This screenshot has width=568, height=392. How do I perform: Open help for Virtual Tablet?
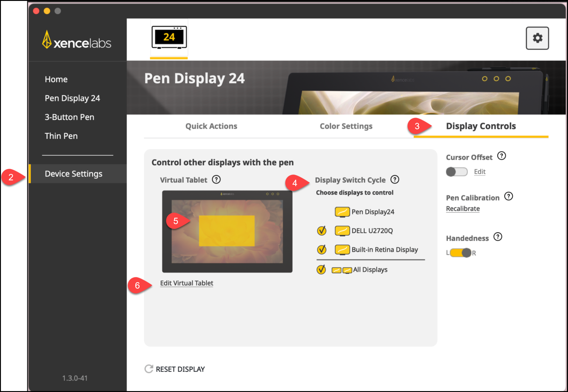coord(216,179)
